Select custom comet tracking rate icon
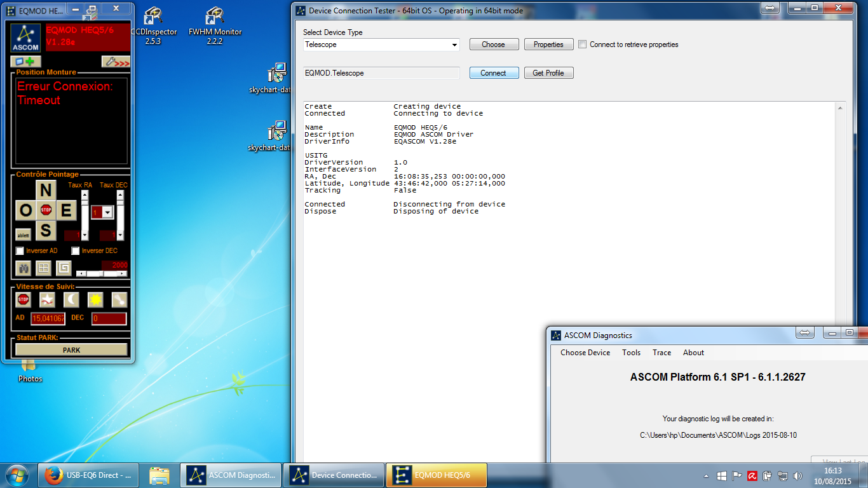 point(119,299)
